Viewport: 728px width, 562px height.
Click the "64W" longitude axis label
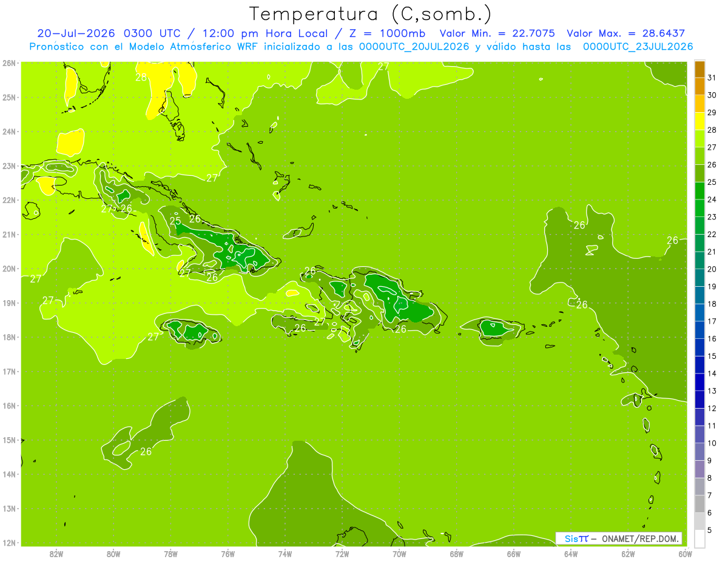pyautogui.click(x=570, y=554)
